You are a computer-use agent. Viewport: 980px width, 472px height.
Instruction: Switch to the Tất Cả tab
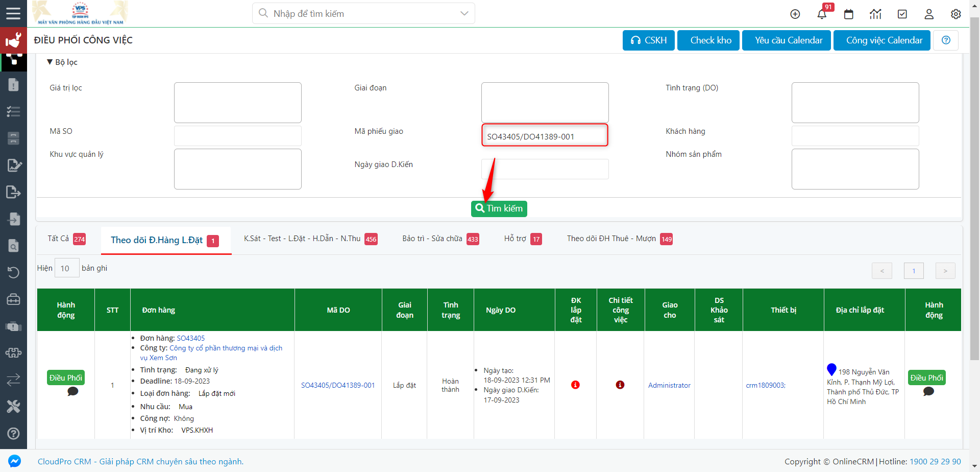[x=66, y=239]
